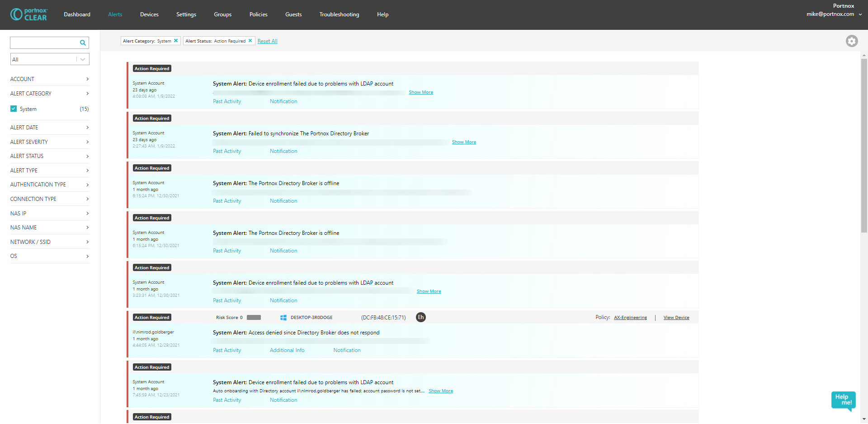
Task: Click the Portnox CLEAR logo
Action: tap(29, 14)
